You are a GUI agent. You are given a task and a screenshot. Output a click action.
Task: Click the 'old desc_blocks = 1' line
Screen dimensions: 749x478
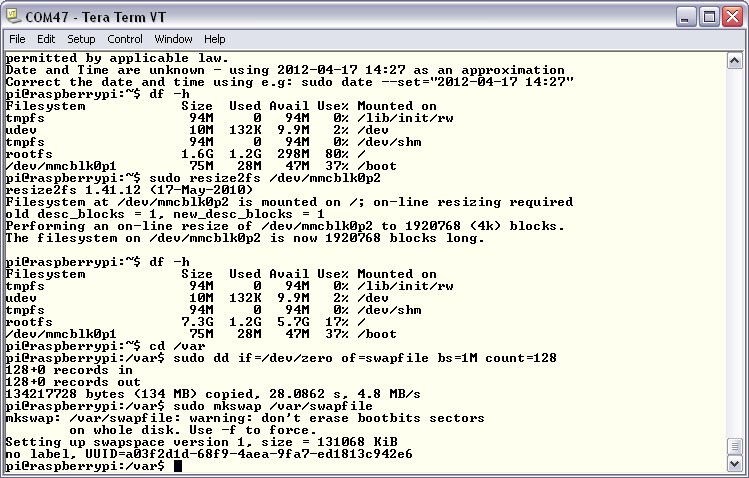[x=165, y=214]
